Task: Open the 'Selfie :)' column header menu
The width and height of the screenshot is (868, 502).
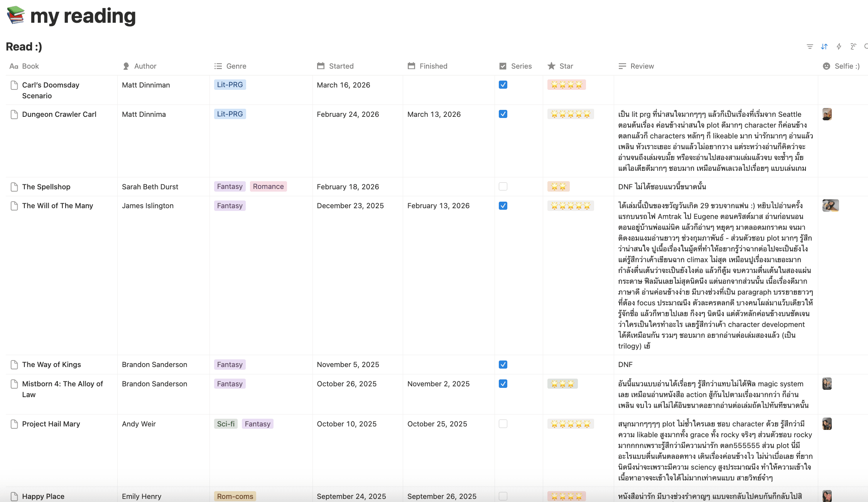Action: 846,66
